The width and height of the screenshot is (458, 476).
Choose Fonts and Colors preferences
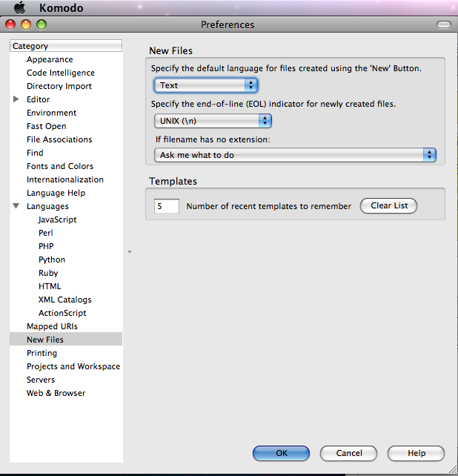click(60, 166)
